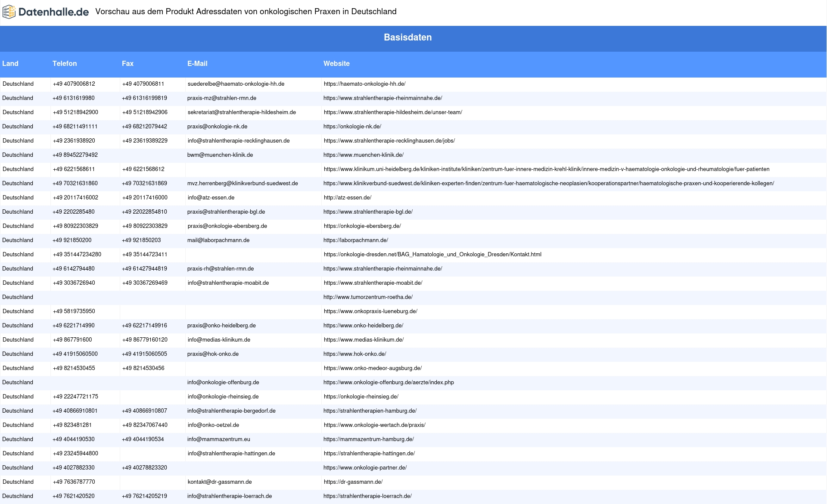
Task: Click the https://www.onkopraxis-lueneburg.de/ URL
Action: tap(370, 311)
